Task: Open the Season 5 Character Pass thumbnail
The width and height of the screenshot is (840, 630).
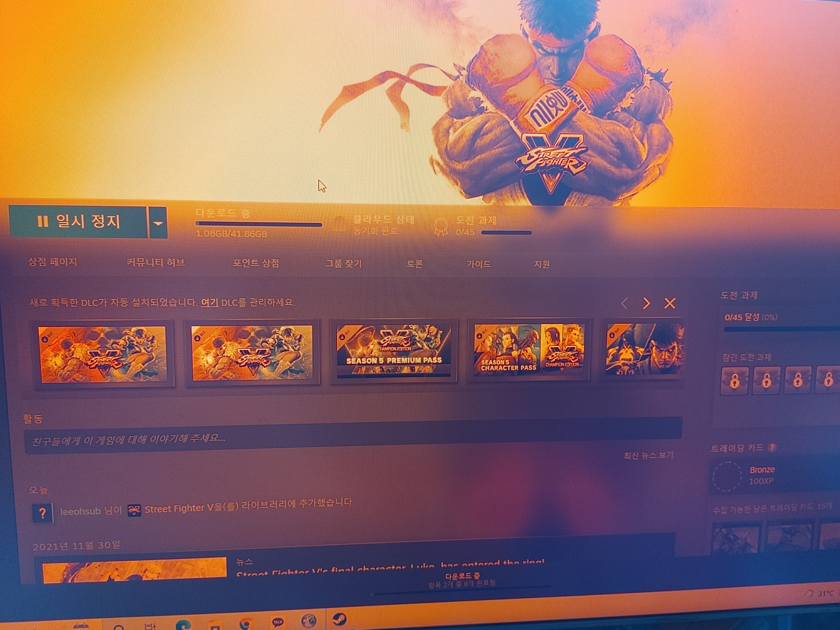Action: coord(529,350)
